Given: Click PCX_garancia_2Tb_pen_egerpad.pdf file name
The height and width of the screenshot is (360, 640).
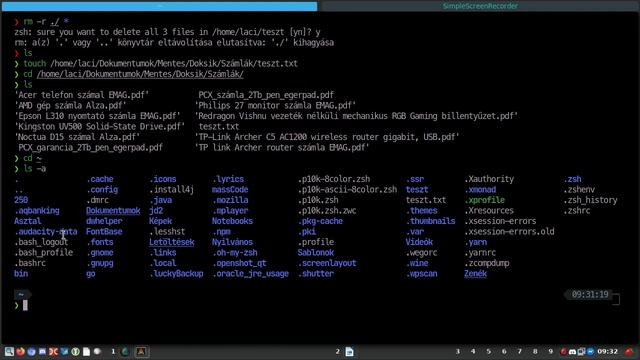Looking at the screenshot, I should (x=90, y=147).
